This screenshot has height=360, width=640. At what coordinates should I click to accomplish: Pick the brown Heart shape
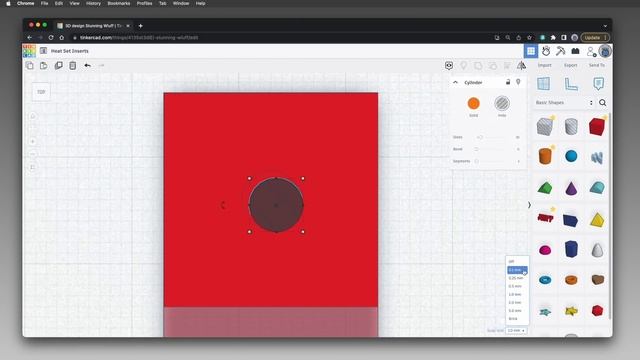point(597,280)
